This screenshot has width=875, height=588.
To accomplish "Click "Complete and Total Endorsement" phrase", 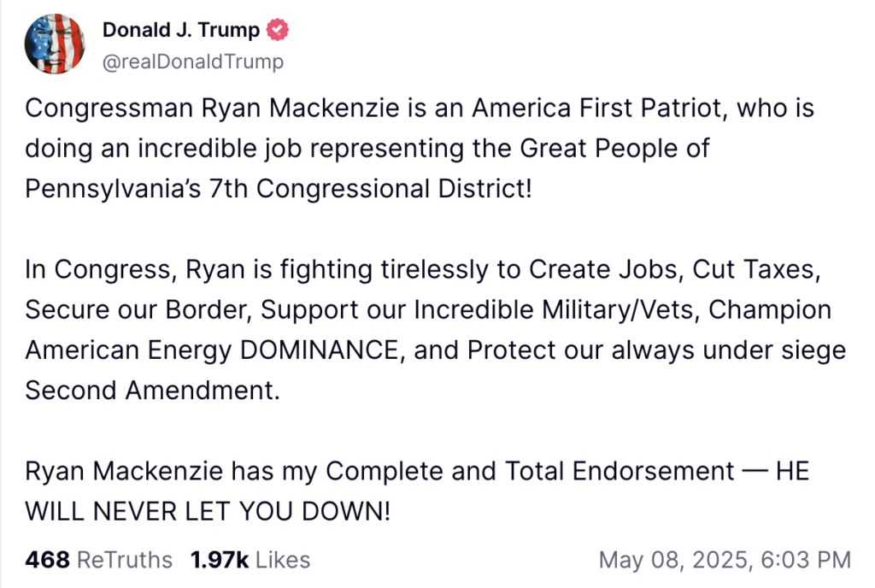I will pyautogui.click(x=530, y=471).
